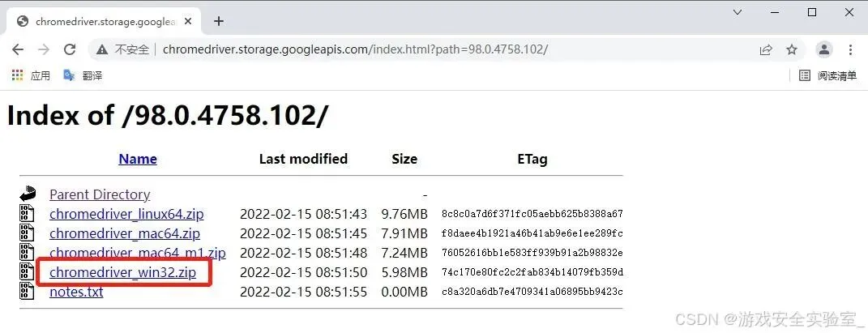This screenshot has width=868, height=333.
Task: Click the date 2022-02-15 08:51:55
Action: (x=303, y=292)
